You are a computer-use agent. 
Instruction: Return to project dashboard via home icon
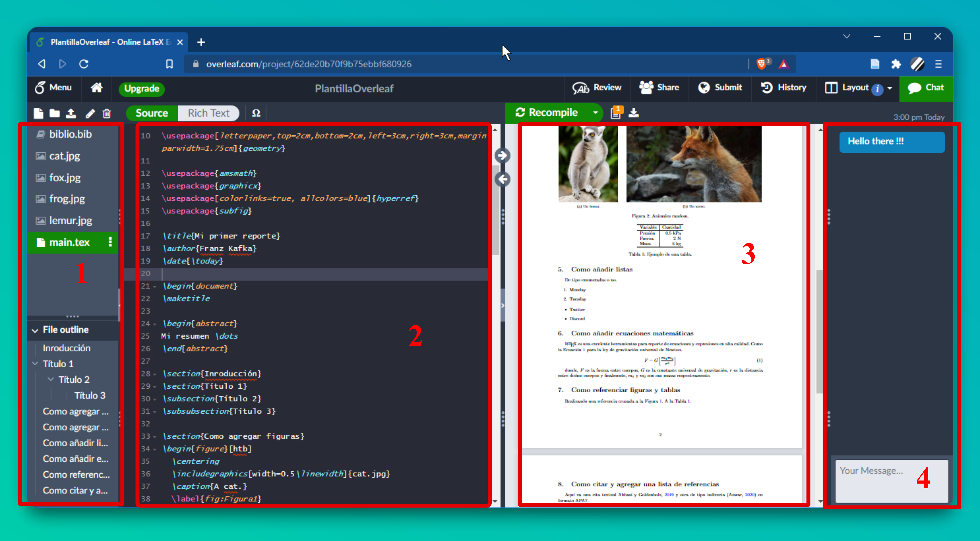pyautogui.click(x=96, y=88)
